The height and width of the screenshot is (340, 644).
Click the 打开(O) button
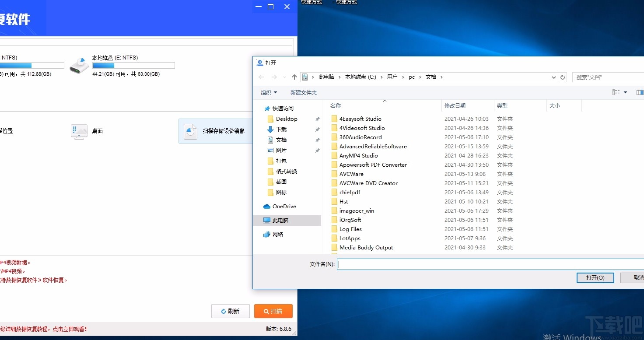click(x=595, y=277)
